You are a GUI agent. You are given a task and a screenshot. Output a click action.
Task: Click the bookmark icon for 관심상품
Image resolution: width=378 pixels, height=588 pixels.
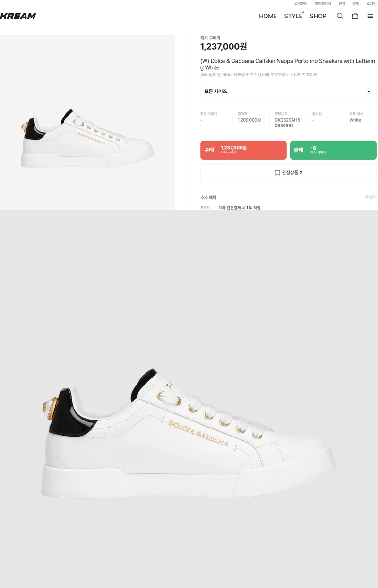coord(277,173)
